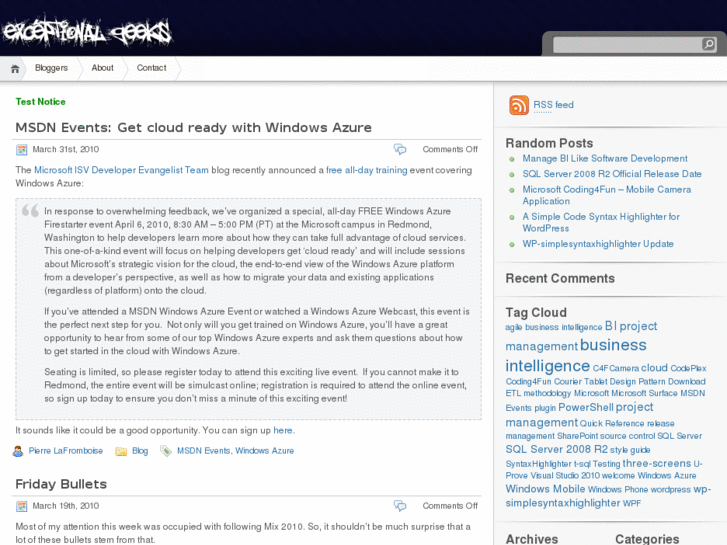Open the About page
Image resolution: width=727 pixels, height=545 pixels.
(102, 68)
